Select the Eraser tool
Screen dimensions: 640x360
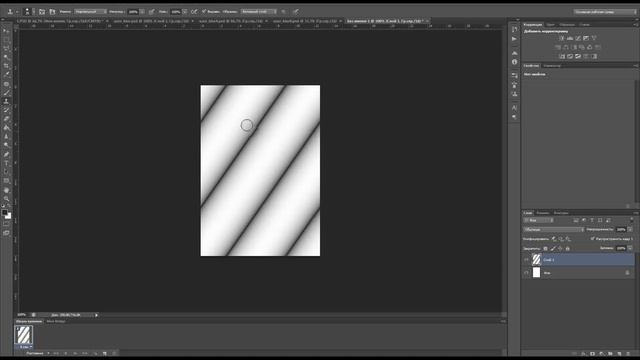point(6,119)
